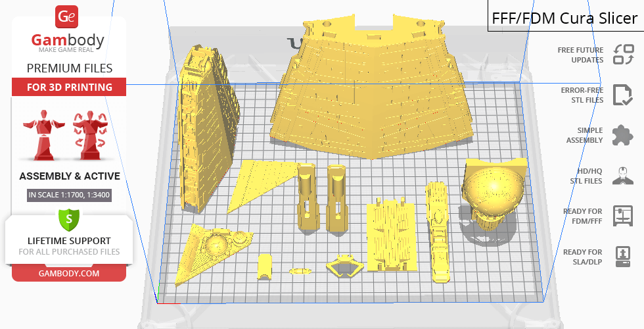This screenshot has width=644, height=329.
Task: Select the small oval ring part
Action: pyautogui.click(x=300, y=271)
